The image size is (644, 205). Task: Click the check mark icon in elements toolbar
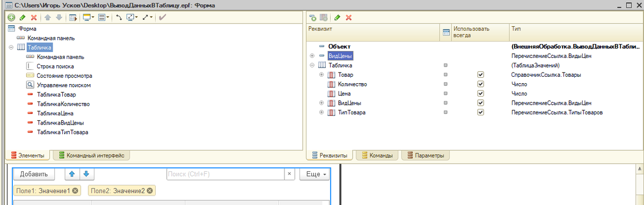point(163,18)
